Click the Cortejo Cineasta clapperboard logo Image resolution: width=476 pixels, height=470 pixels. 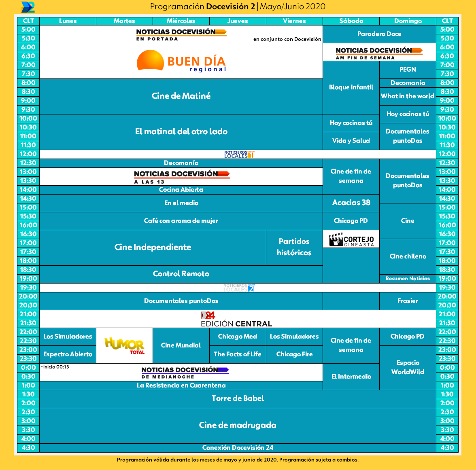tap(351, 239)
